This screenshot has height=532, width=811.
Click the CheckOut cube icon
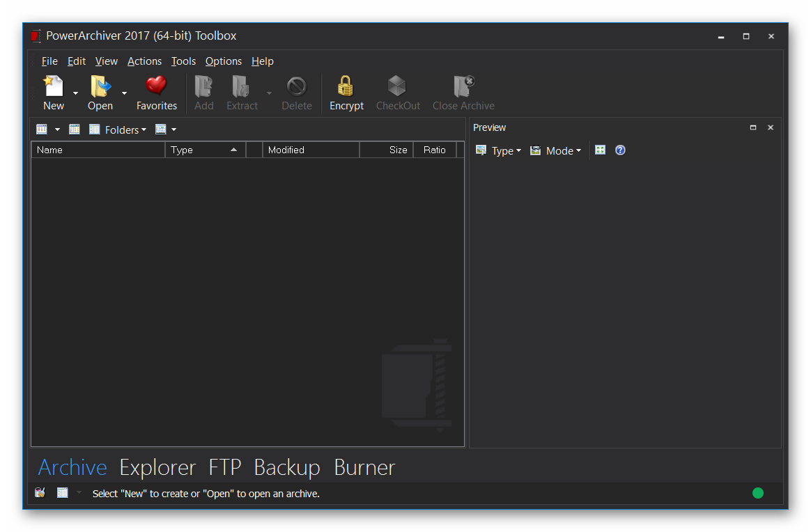(397, 86)
